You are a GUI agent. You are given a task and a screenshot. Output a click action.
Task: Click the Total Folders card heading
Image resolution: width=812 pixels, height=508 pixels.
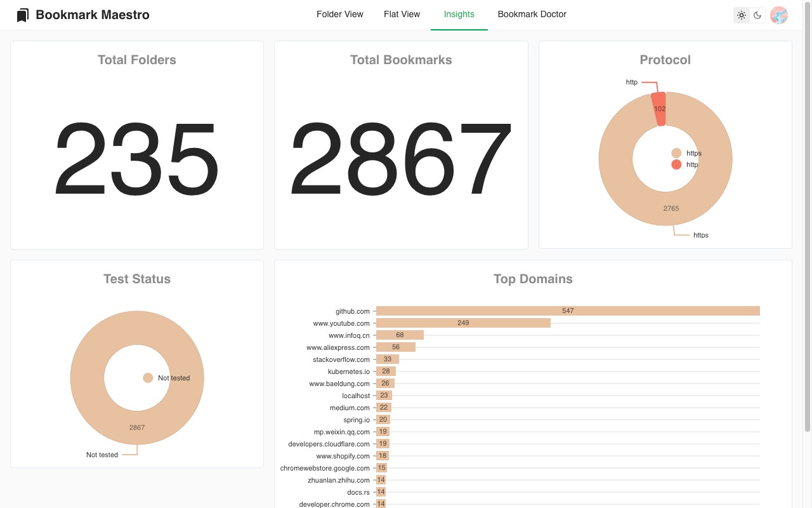tap(137, 60)
